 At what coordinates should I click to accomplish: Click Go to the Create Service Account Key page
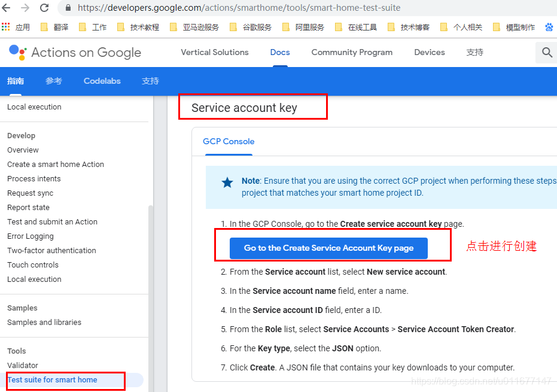pos(328,248)
